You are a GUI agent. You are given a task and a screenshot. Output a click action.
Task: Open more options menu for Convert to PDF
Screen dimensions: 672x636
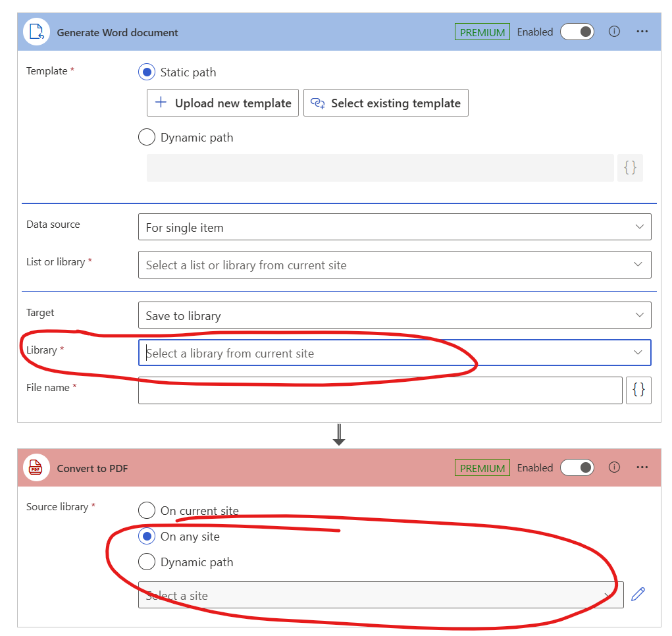tap(642, 467)
